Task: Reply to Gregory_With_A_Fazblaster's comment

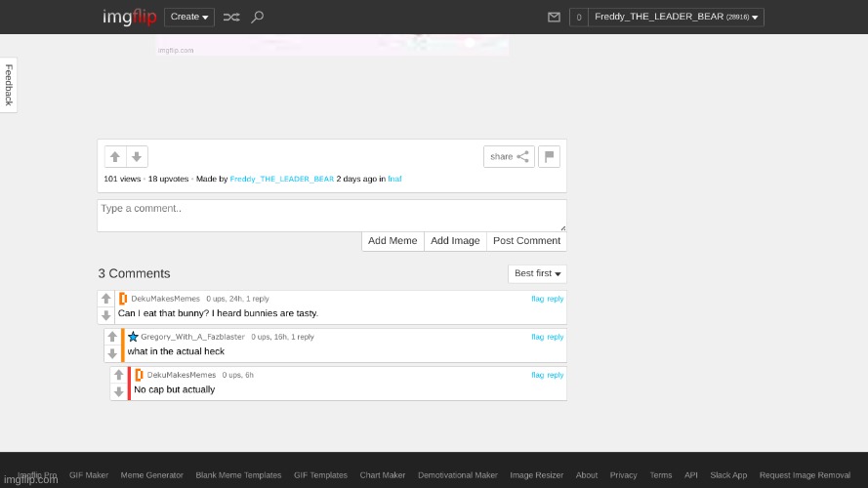Action: tap(556, 337)
